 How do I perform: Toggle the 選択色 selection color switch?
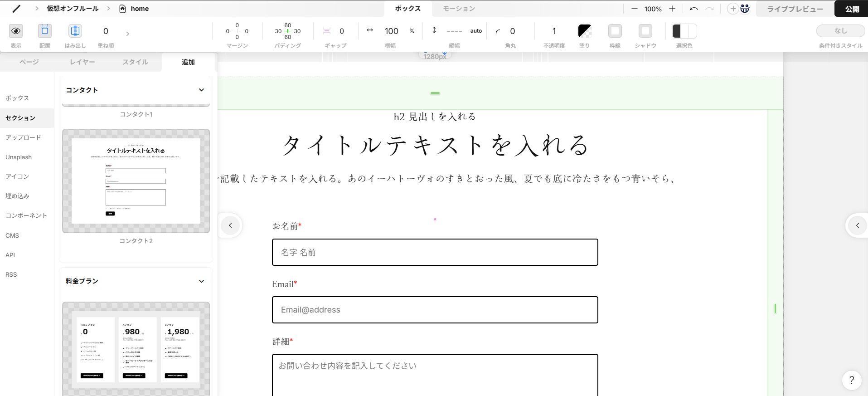[x=684, y=31]
